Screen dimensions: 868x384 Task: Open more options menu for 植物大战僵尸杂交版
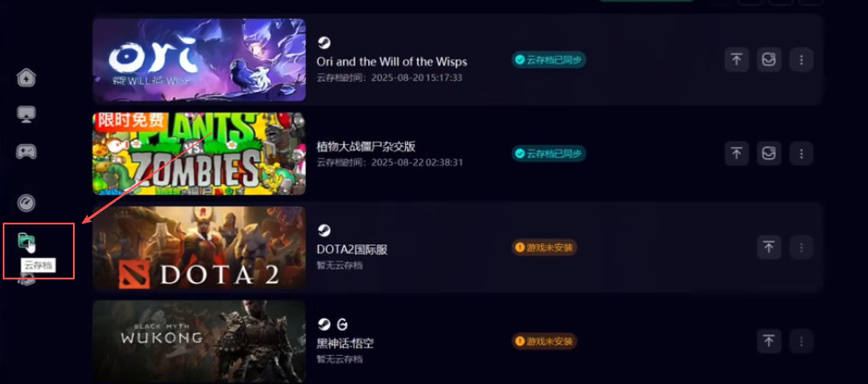point(801,153)
